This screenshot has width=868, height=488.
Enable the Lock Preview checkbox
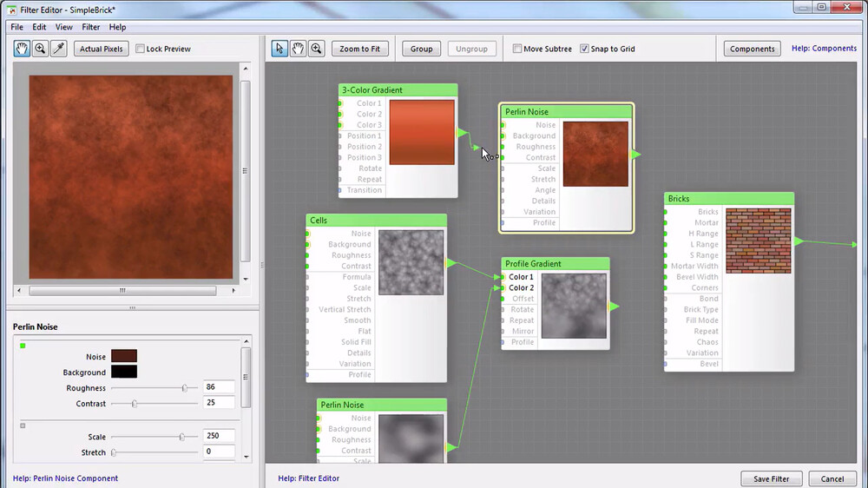click(x=141, y=49)
